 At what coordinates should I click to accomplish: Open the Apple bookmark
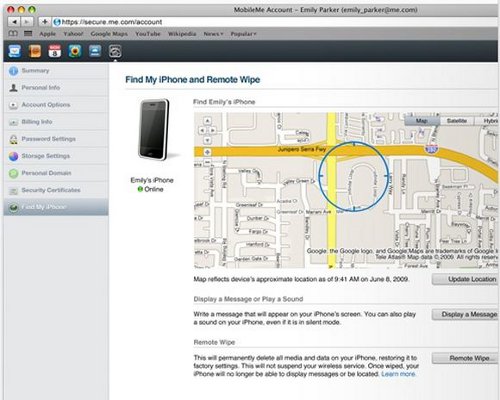[47, 34]
